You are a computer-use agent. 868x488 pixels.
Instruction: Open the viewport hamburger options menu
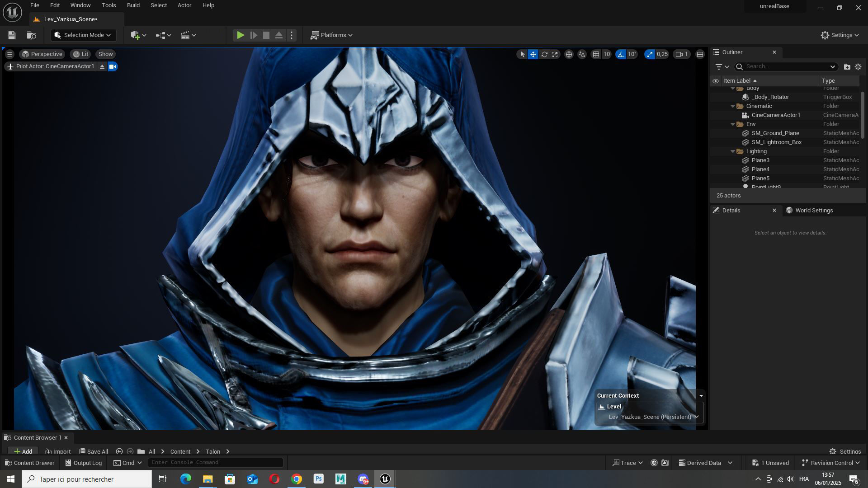pos(9,54)
